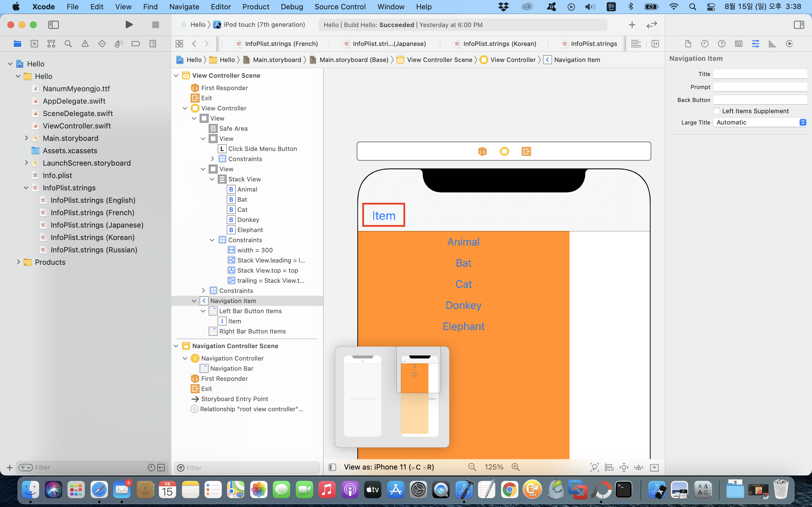Open the Large Title dropdown
Screen dimensions: 812x507
[760, 123]
